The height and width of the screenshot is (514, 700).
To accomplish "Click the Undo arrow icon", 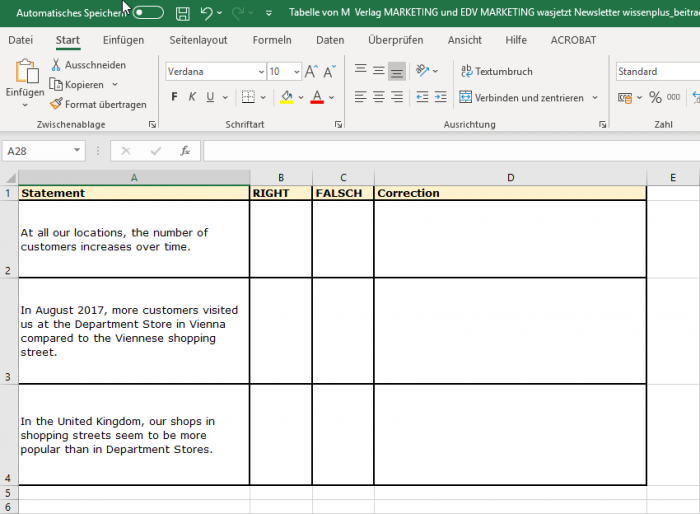I will (x=206, y=13).
